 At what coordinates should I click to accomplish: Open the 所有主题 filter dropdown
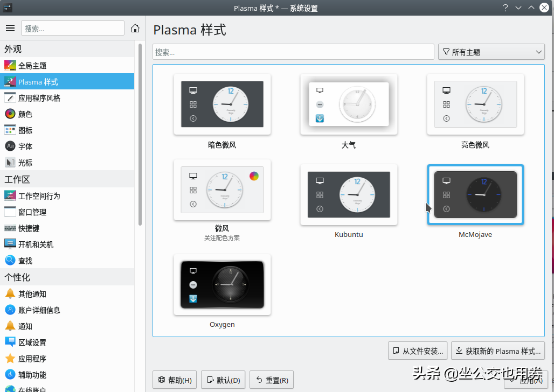[x=491, y=52]
